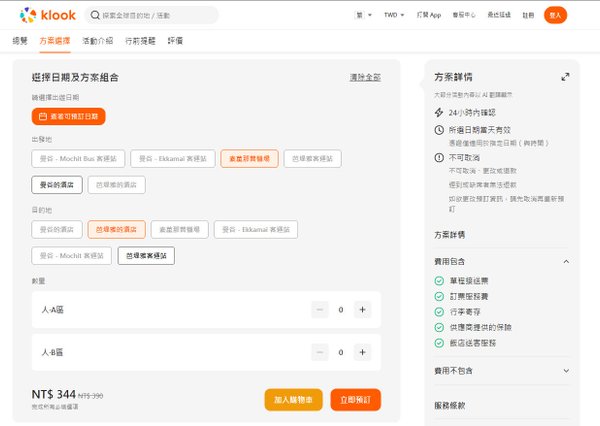The width and height of the screenshot is (600, 426).
Task: Click the 立即預訂 button
Action: tap(355, 400)
